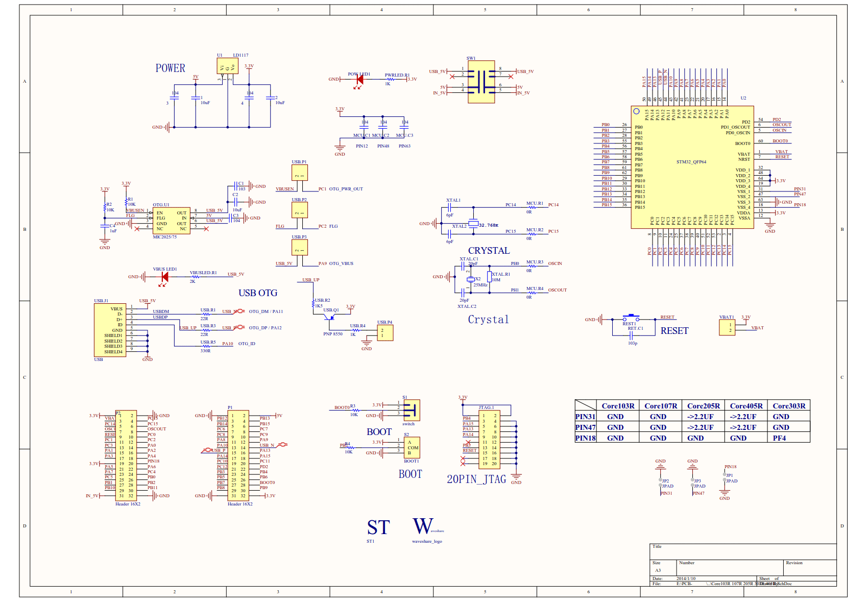Click the S1 boot switch symbol
The width and height of the screenshot is (868, 603).
click(412, 410)
